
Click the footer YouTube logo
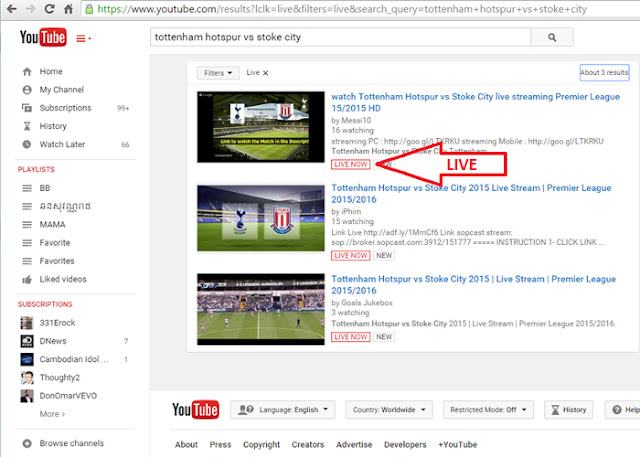click(196, 410)
